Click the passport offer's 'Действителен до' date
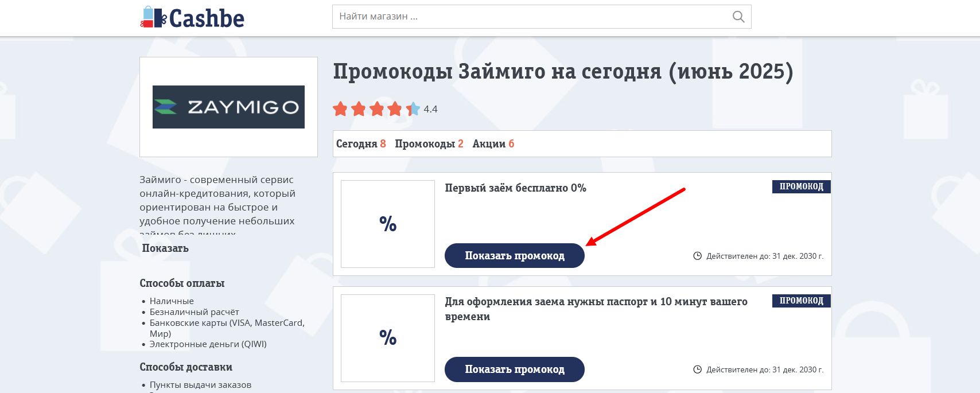980x393 pixels. (x=765, y=369)
